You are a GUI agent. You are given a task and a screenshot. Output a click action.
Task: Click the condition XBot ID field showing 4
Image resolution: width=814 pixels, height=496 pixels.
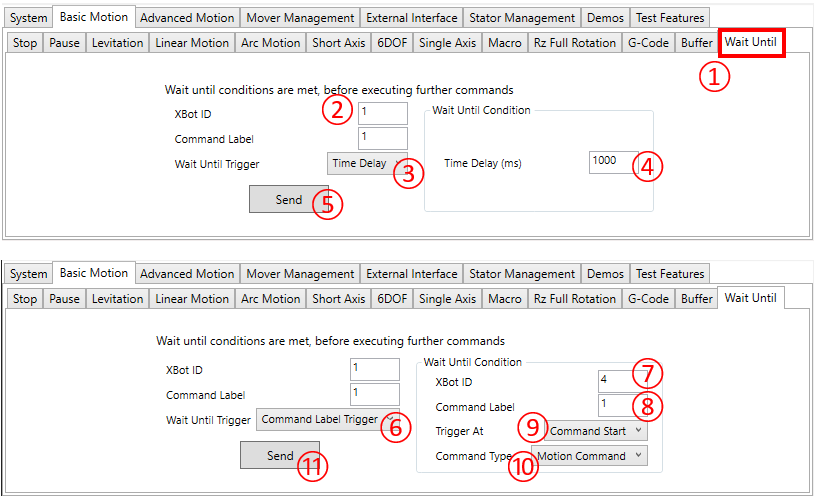pyautogui.click(x=615, y=380)
